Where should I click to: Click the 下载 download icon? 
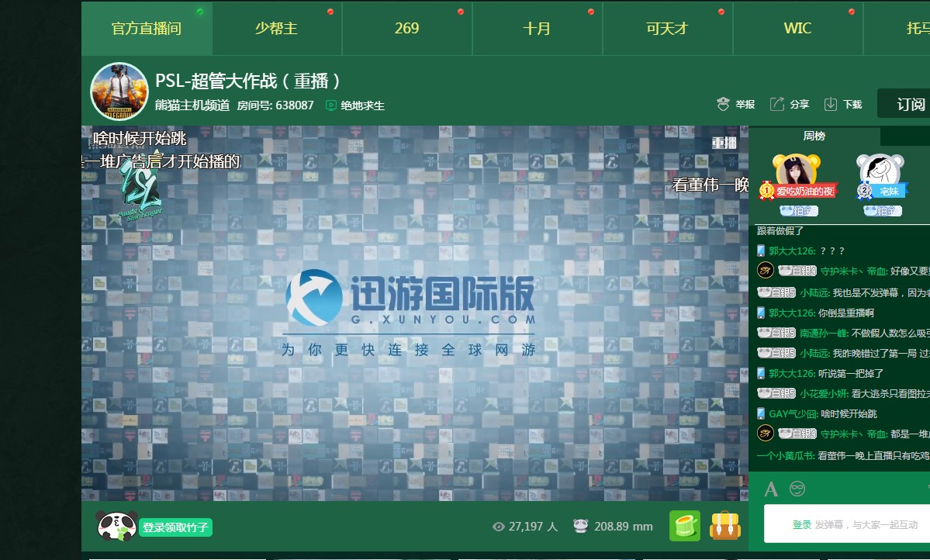(x=831, y=105)
